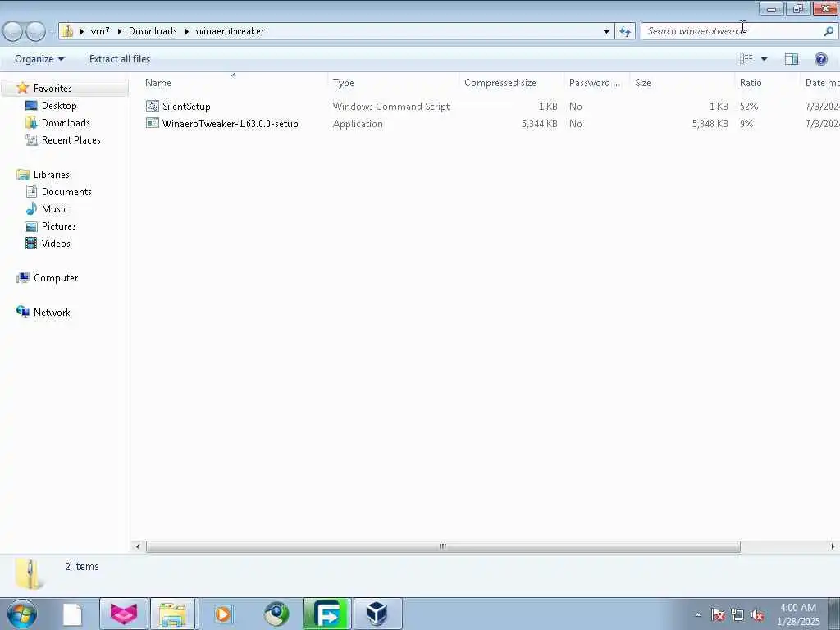
Task: Select the SilentSetup file name
Action: point(186,106)
